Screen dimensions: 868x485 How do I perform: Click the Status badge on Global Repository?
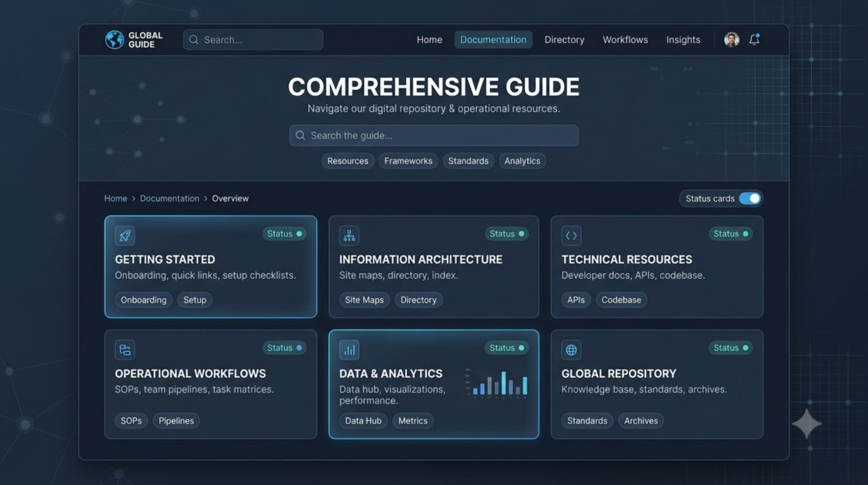click(731, 348)
